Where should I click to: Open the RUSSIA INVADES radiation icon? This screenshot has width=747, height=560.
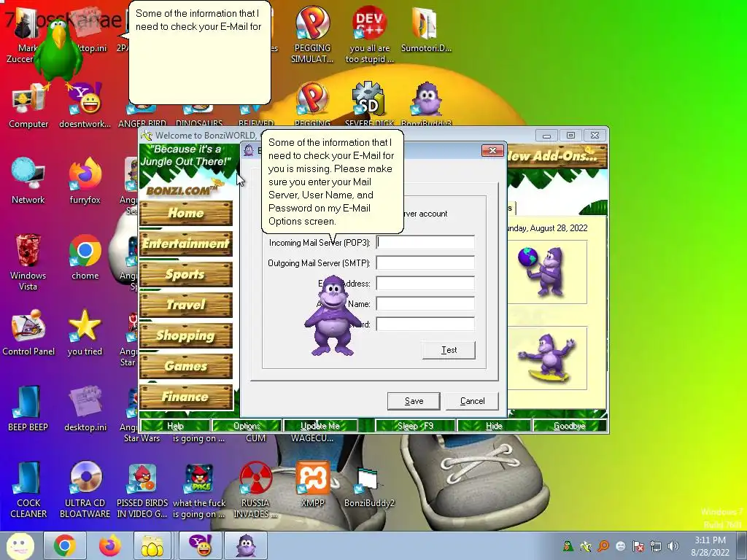255,489
